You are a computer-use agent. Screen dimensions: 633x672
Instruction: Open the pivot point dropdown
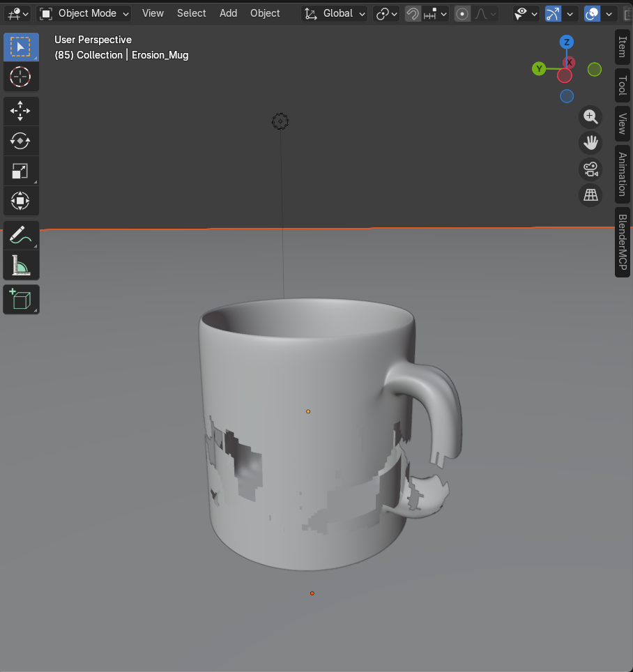click(386, 13)
